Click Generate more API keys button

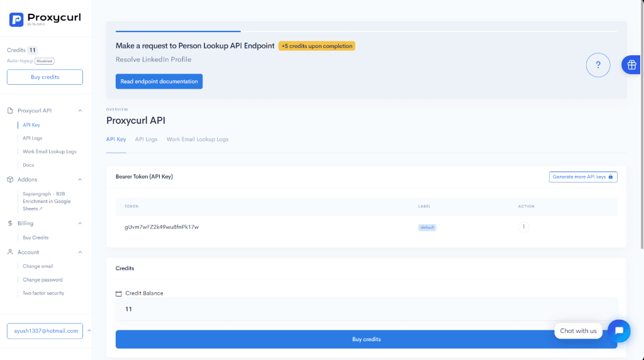coord(582,177)
